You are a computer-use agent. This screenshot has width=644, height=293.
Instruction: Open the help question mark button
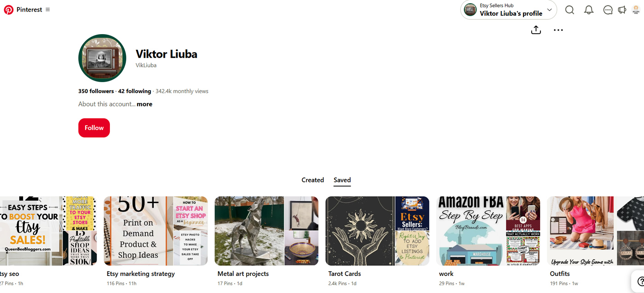pyautogui.click(x=640, y=281)
